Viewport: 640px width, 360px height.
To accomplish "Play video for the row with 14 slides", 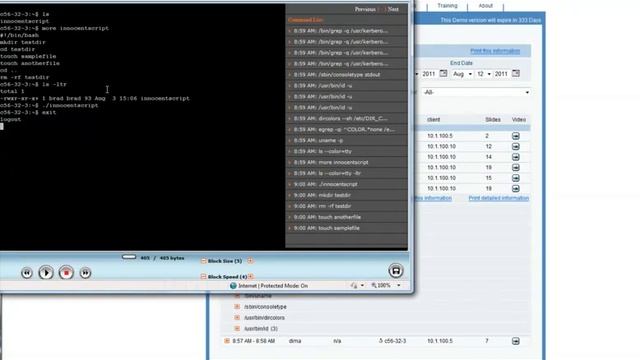I will 516,157.
